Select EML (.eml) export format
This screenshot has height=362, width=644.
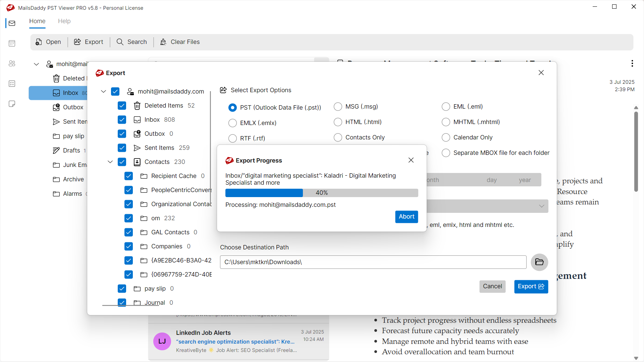pos(446,107)
